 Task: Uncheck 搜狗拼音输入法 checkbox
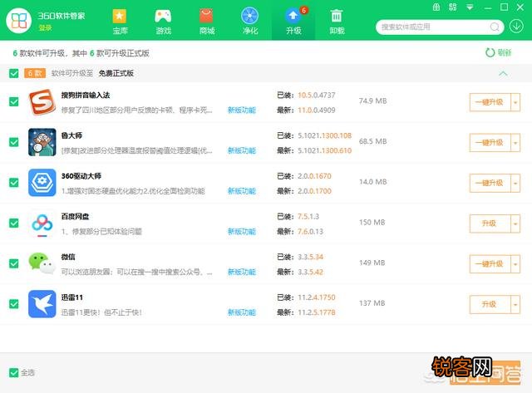[x=14, y=101]
